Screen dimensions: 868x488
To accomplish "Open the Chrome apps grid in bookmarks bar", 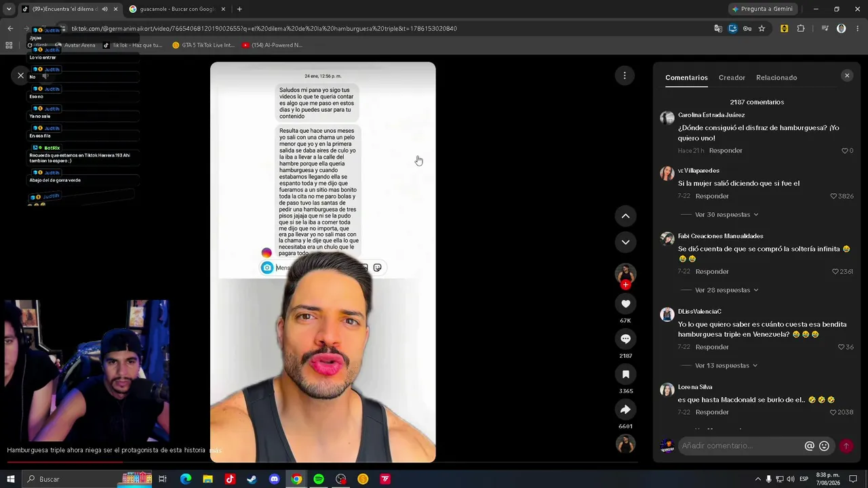I will click(9, 45).
